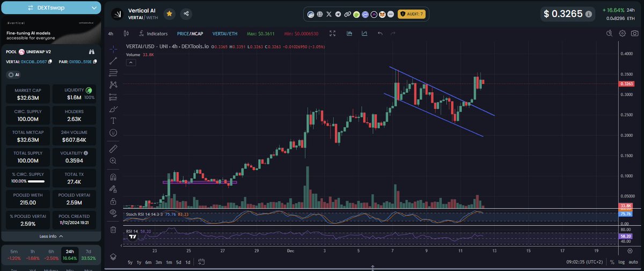Toggle stay in drawing mode
This screenshot has width=644, height=271.
(113, 189)
